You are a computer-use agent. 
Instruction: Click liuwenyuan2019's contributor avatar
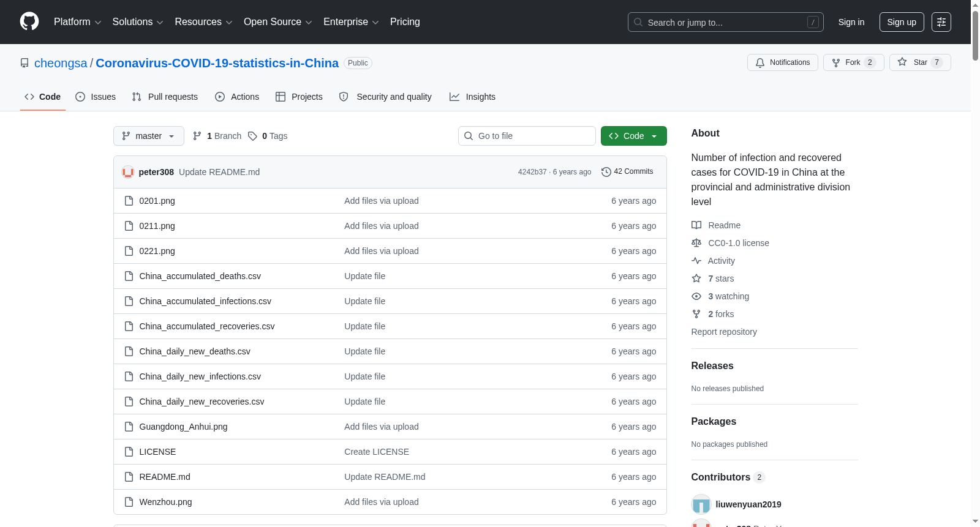pos(701,504)
